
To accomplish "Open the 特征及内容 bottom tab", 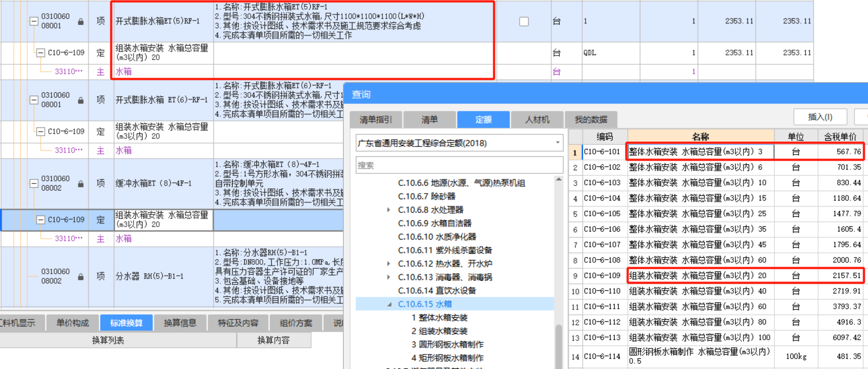I will [x=238, y=323].
